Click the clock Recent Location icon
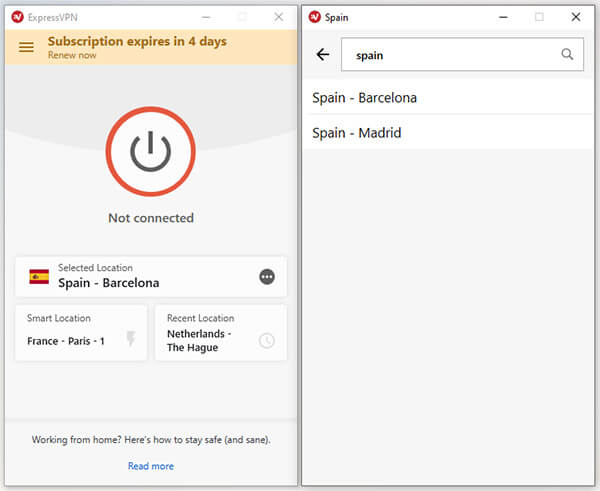 pos(267,340)
